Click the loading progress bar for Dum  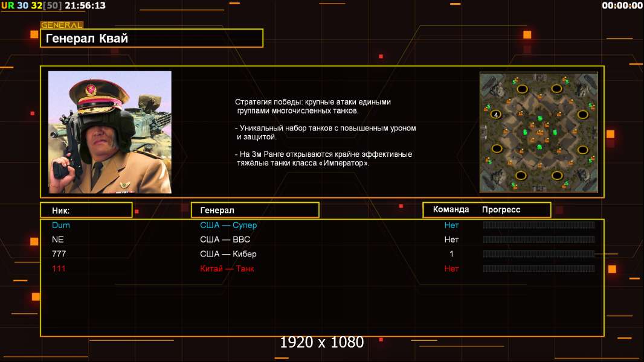click(x=539, y=224)
